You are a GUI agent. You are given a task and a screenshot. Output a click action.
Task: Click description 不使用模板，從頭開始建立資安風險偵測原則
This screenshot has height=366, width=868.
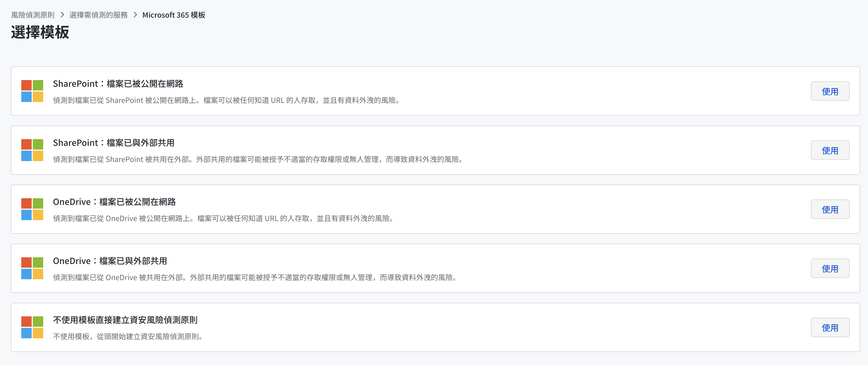pyautogui.click(x=128, y=336)
